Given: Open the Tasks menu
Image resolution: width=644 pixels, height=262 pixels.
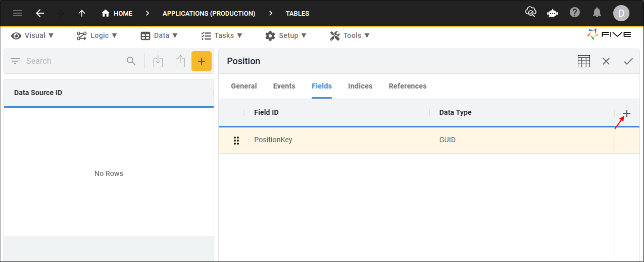Looking at the screenshot, I should coord(222,35).
